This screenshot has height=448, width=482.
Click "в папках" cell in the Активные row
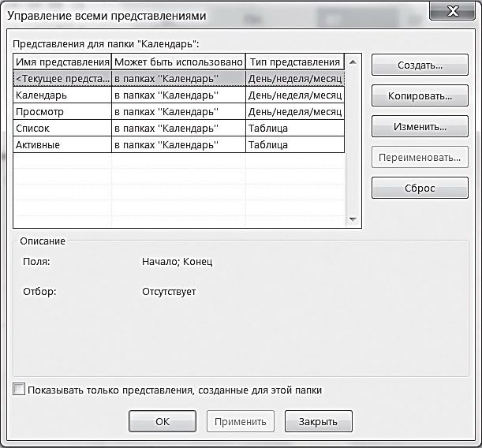point(178,144)
